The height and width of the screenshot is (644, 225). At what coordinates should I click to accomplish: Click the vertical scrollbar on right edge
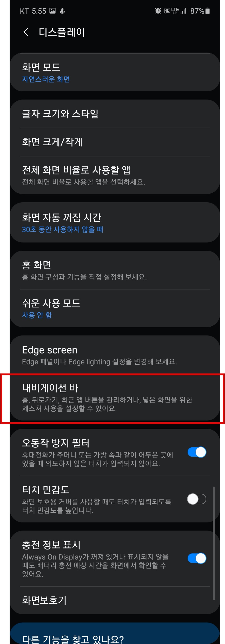click(x=214, y=543)
